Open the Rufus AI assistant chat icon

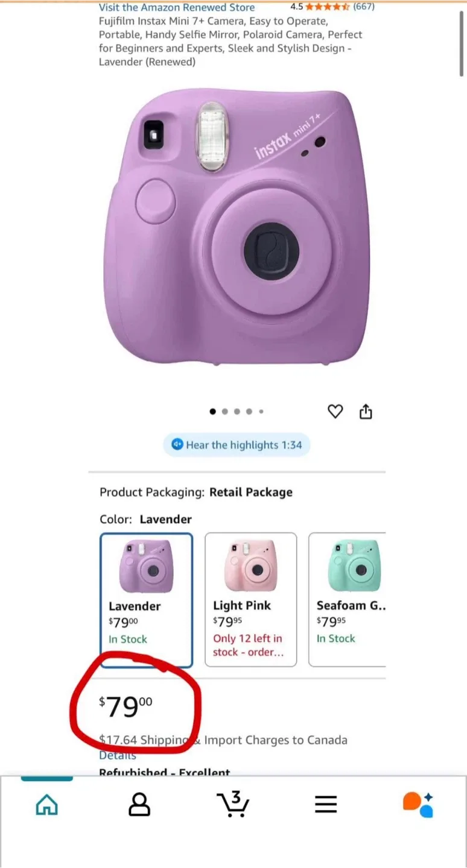(x=418, y=804)
